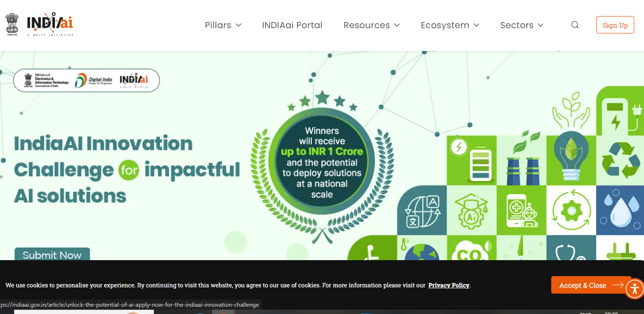Click the Ministry of Electronics logo in banner
644x314 pixels.
click(x=47, y=80)
